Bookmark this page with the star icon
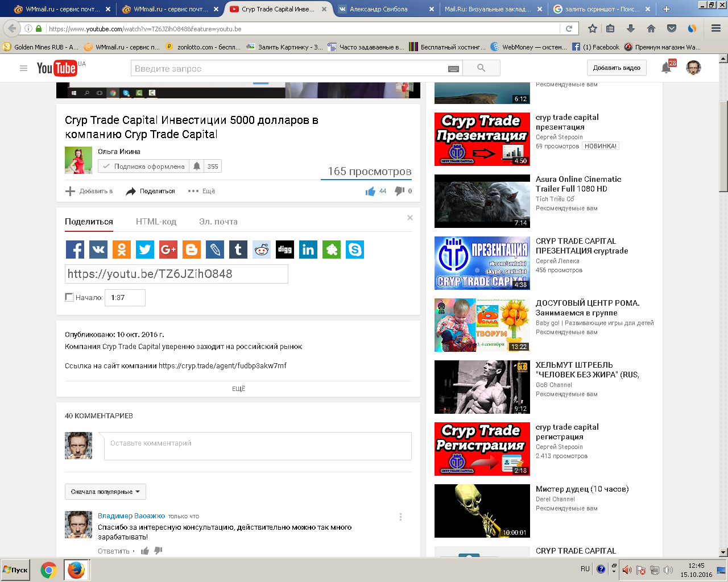728x582 pixels. coord(592,28)
